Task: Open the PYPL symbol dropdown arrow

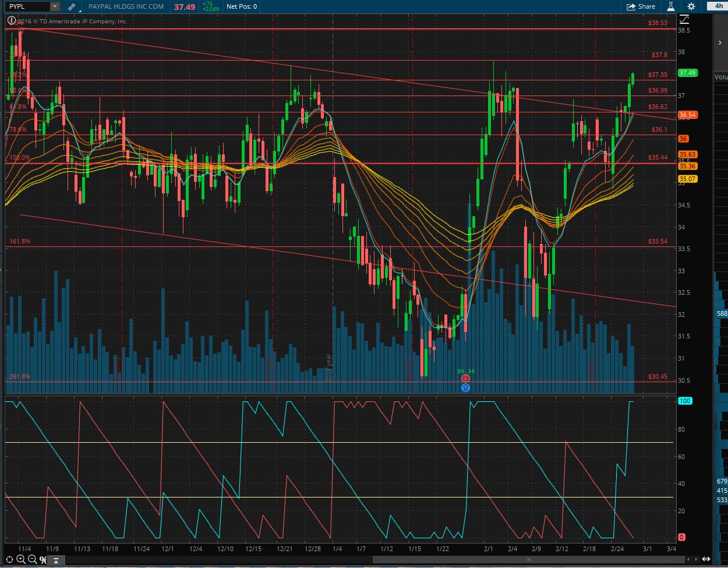Action: pos(55,6)
